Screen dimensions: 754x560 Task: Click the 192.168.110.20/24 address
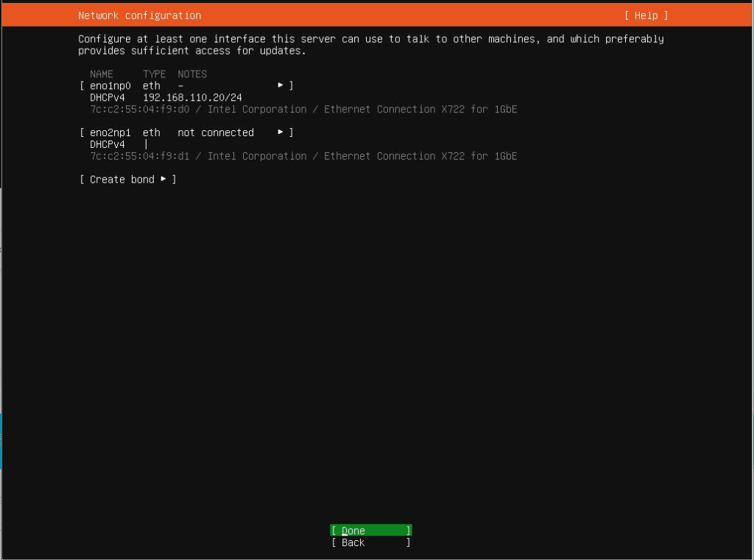[x=192, y=97]
